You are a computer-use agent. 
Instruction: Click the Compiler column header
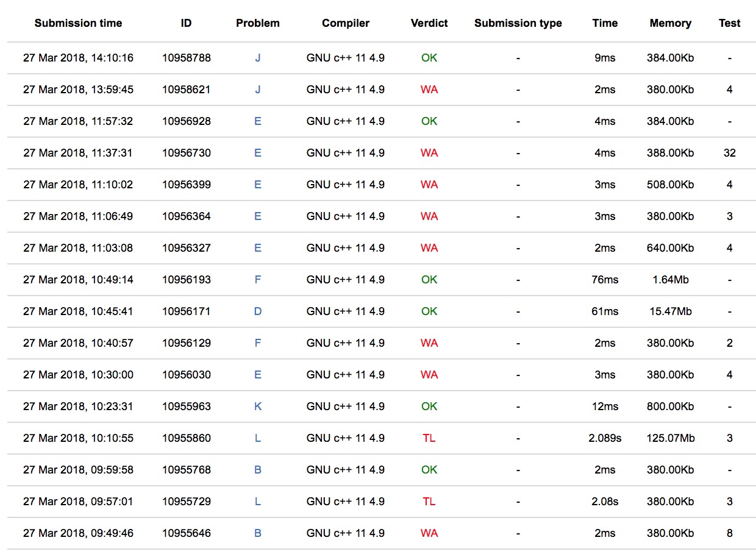[346, 23]
